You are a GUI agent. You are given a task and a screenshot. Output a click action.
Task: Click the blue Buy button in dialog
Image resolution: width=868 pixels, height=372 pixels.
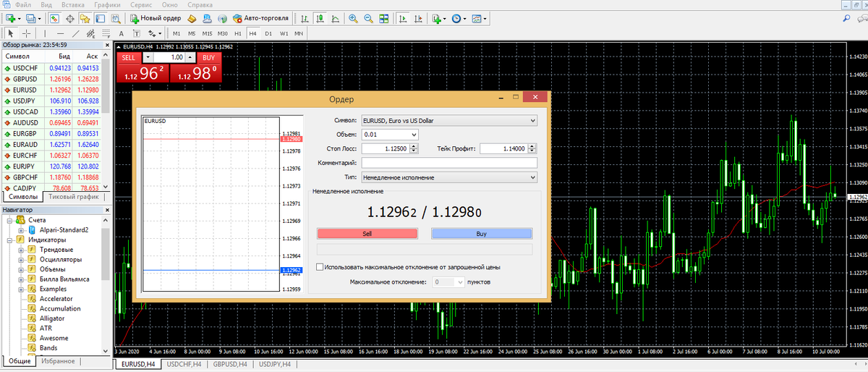point(482,234)
